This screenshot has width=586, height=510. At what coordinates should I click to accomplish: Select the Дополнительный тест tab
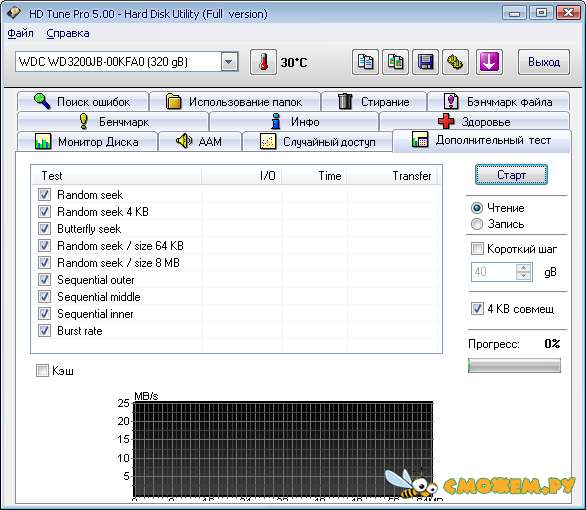(x=482, y=141)
